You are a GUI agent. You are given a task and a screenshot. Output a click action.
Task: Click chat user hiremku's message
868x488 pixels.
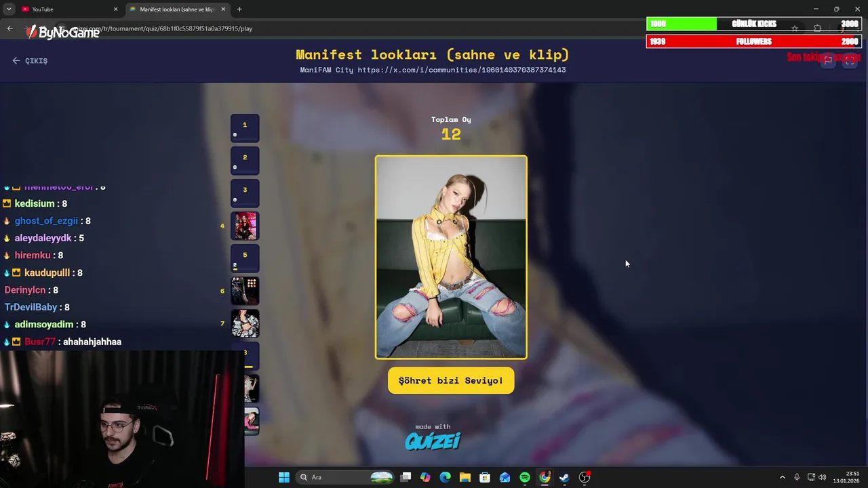pyautogui.click(x=33, y=256)
